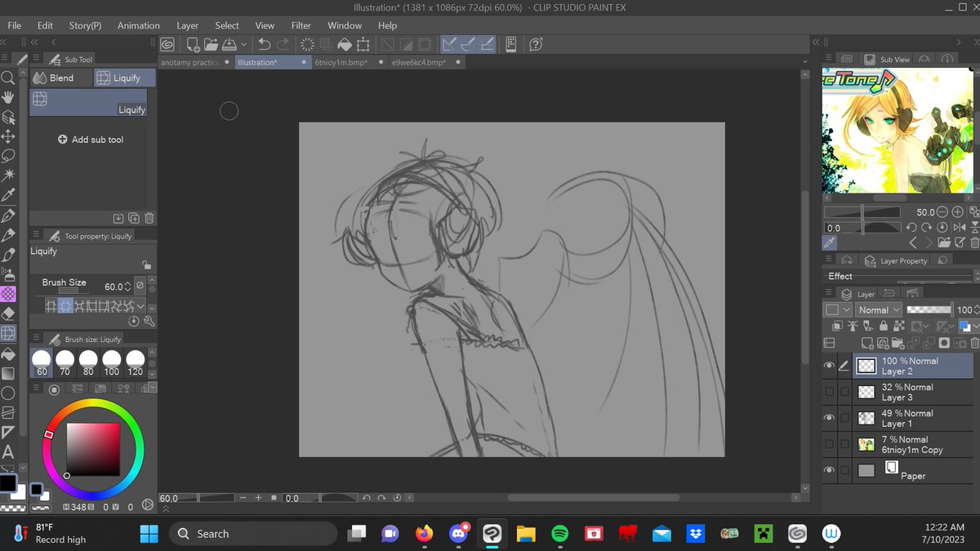Image resolution: width=980 pixels, height=551 pixels.
Task: Open the File menu
Action: point(15,25)
